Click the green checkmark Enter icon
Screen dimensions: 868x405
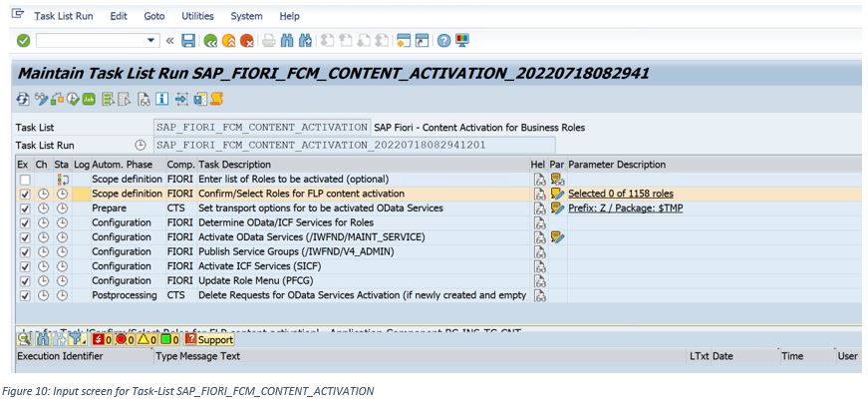[x=23, y=41]
